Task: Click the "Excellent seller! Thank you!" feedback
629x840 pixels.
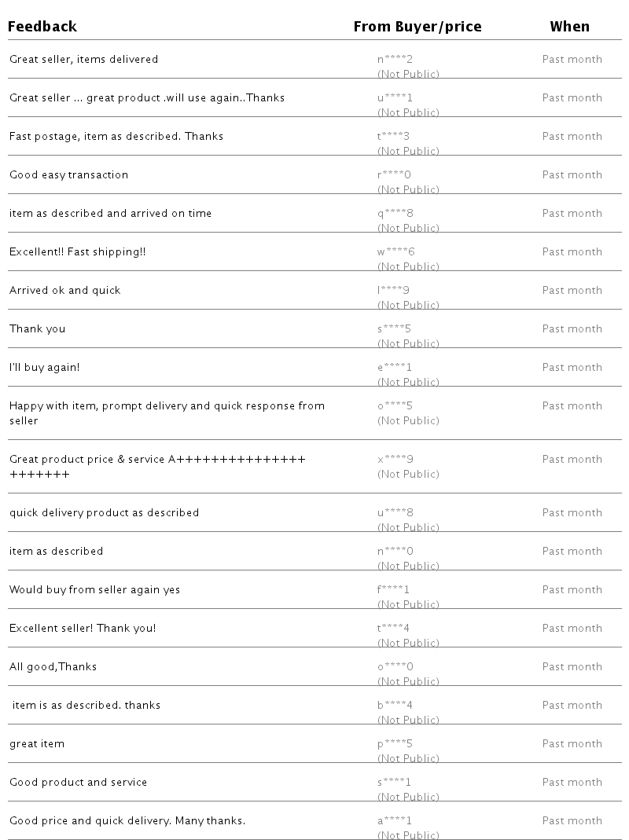Action: [83, 629]
